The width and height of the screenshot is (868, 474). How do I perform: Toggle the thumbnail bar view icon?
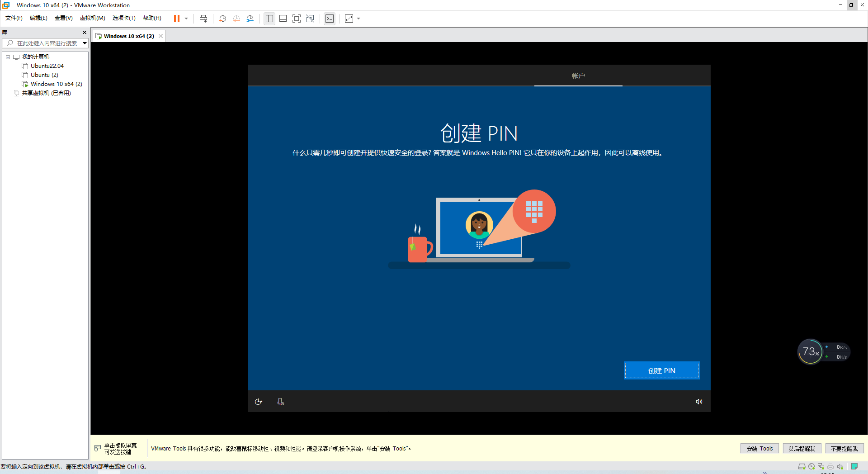point(283,19)
